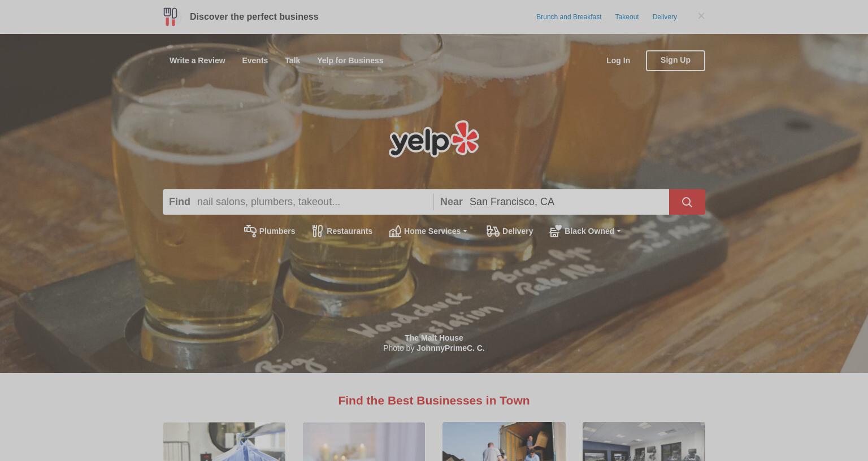
Task: Click the red search magnifier button
Action: [687, 202]
